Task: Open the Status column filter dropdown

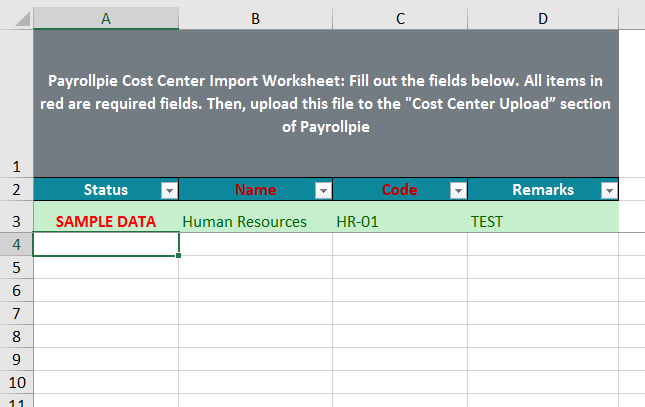Action: 169,191
